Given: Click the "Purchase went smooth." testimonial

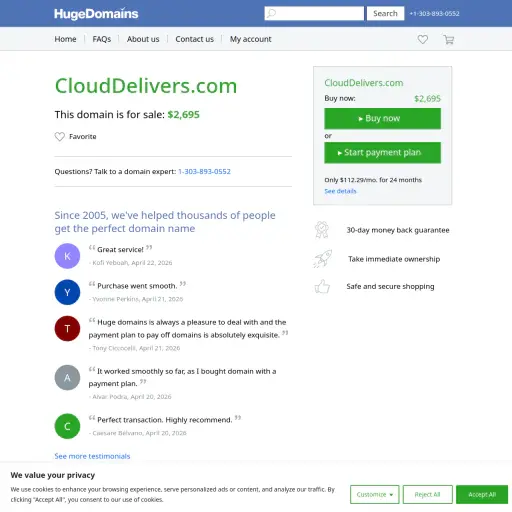Looking at the screenshot, I should [x=137, y=286].
